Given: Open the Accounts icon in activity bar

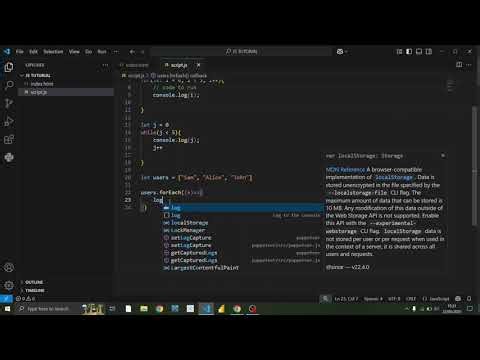Looking at the screenshot, I should tap(9, 267).
